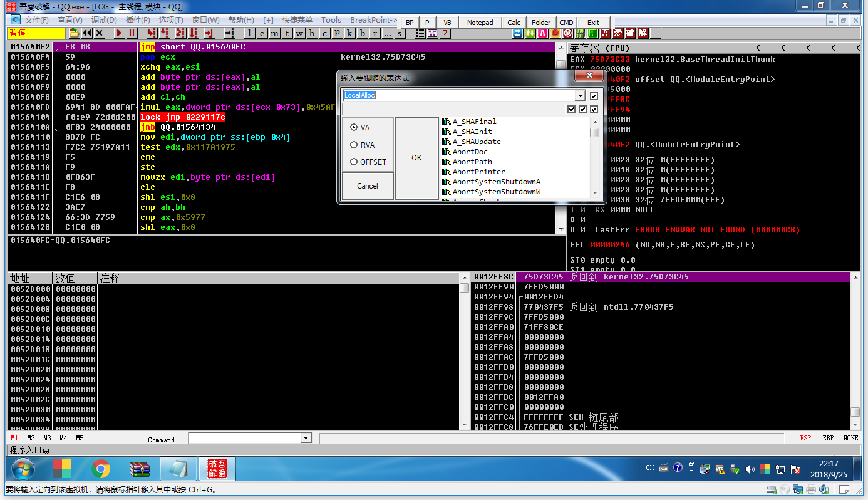Click the Step into toolbar icon
The height and width of the screenshot is (500, 868).
click(x=152, y=33)
